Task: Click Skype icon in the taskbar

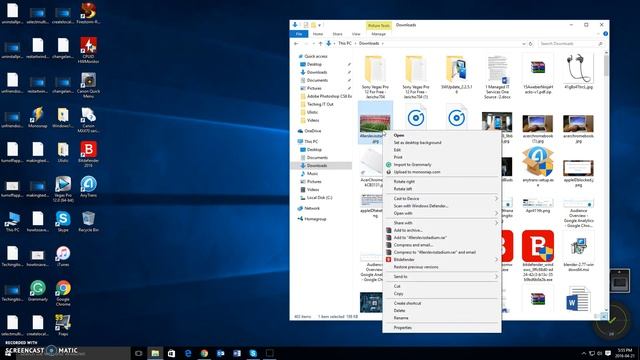Action: [253, 353]
